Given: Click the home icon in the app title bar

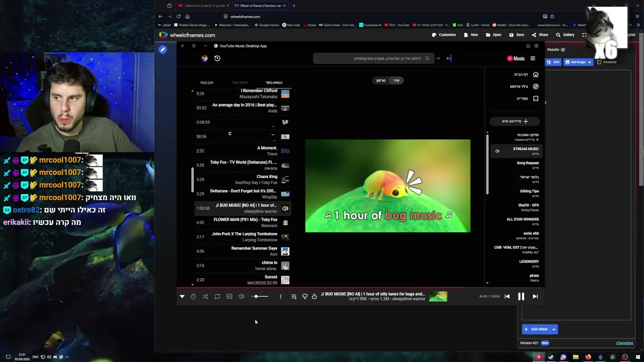Looking at the screenshot, I should click(x=528, y=46).
